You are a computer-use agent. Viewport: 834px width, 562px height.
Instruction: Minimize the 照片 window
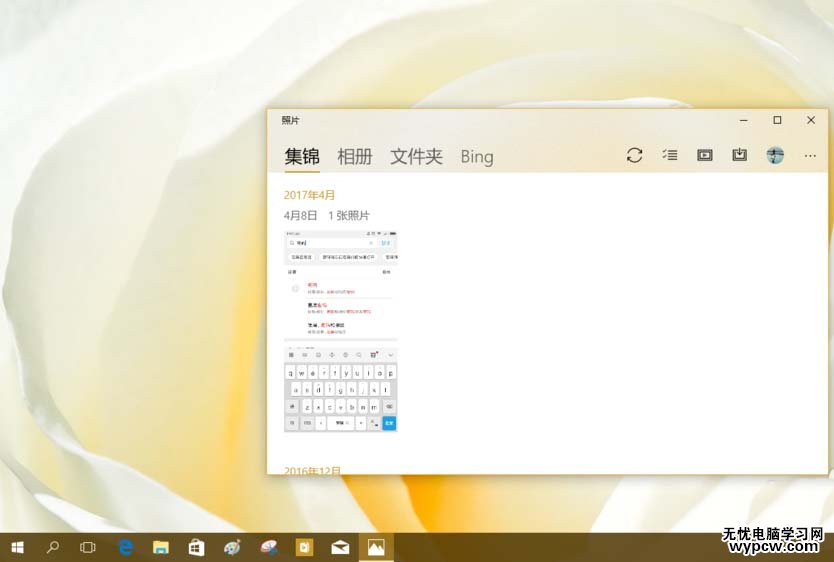pyautogui.click(x=744, y=120)
